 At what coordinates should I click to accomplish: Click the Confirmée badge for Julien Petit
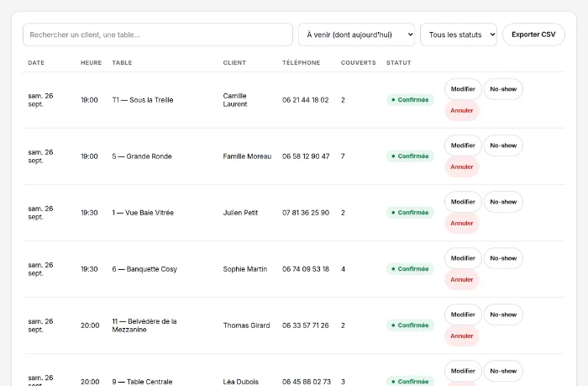[410, 213]
